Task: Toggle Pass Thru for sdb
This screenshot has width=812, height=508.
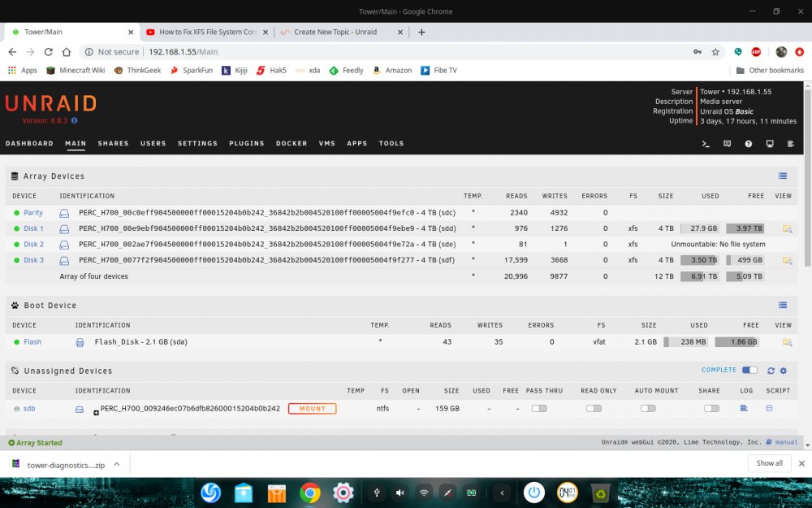Action: pyautogui.click(x=539, y=409)
